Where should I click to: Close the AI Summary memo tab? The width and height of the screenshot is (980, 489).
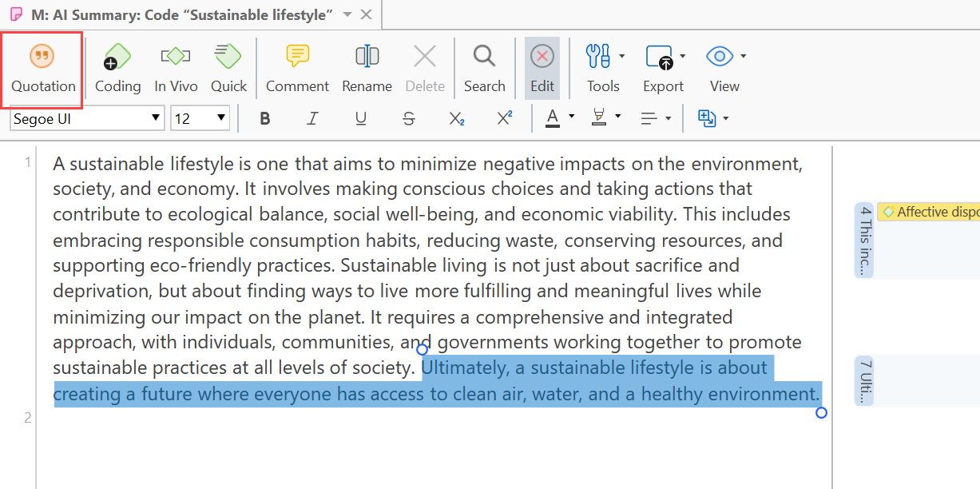[366, 14]
